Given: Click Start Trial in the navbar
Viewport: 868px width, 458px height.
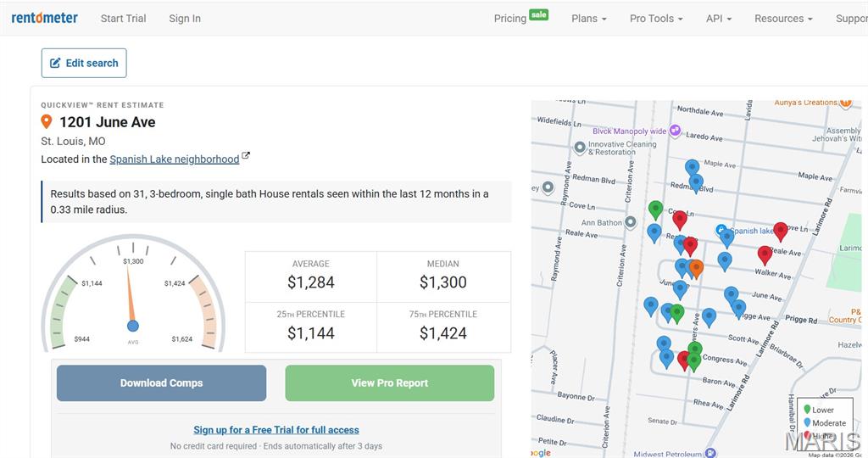Looking at the screenshot, I should tap(124, 19).
